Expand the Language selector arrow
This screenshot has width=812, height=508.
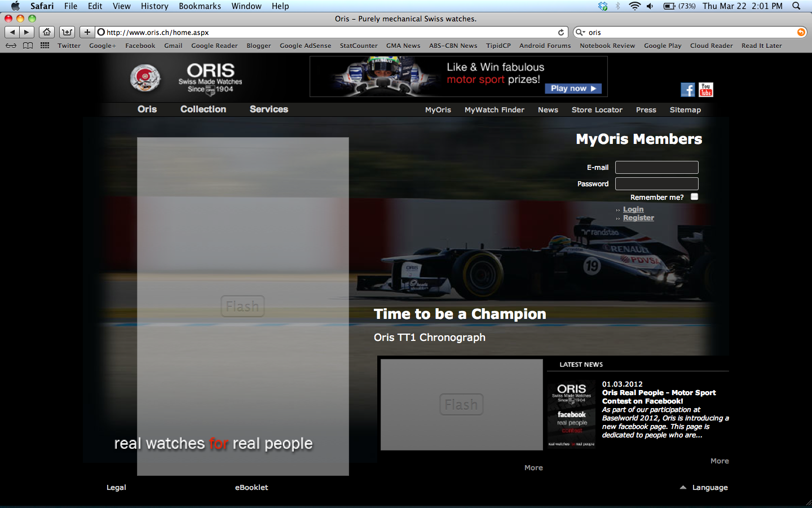point(683,487)
